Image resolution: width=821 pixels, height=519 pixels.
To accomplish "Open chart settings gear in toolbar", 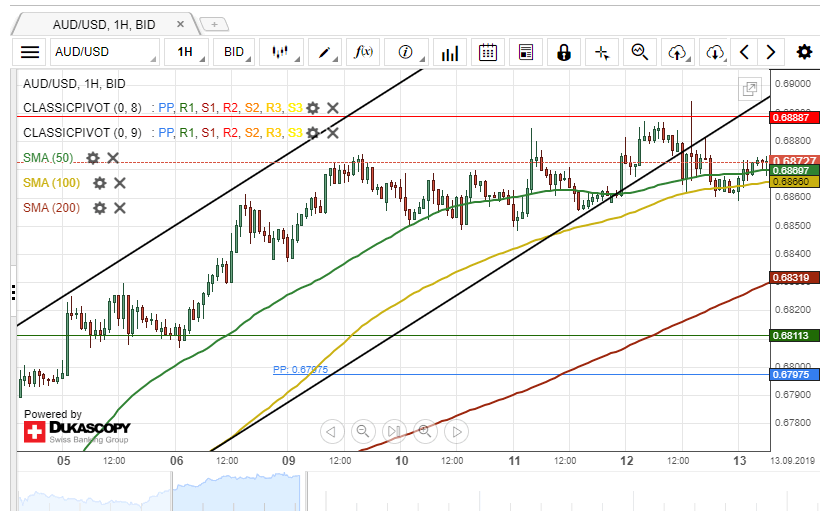I will point(804,52).
